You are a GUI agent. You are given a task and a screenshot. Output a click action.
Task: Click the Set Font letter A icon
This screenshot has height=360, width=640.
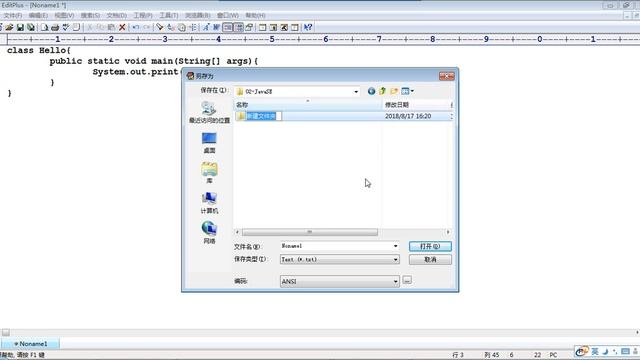point(206,27)
